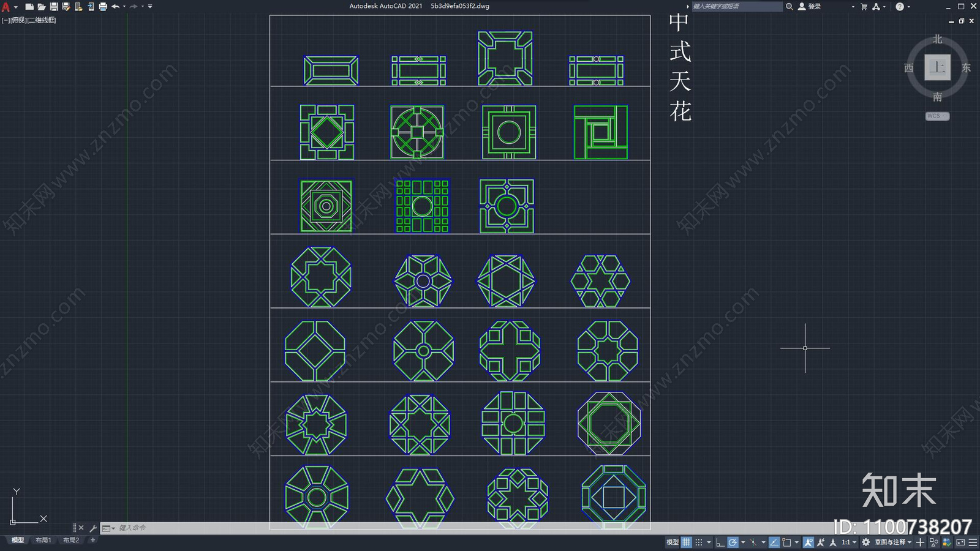980x551 pixels.
Task: Expand the Help dropdown arrow
Action: [x=908, y=6]
